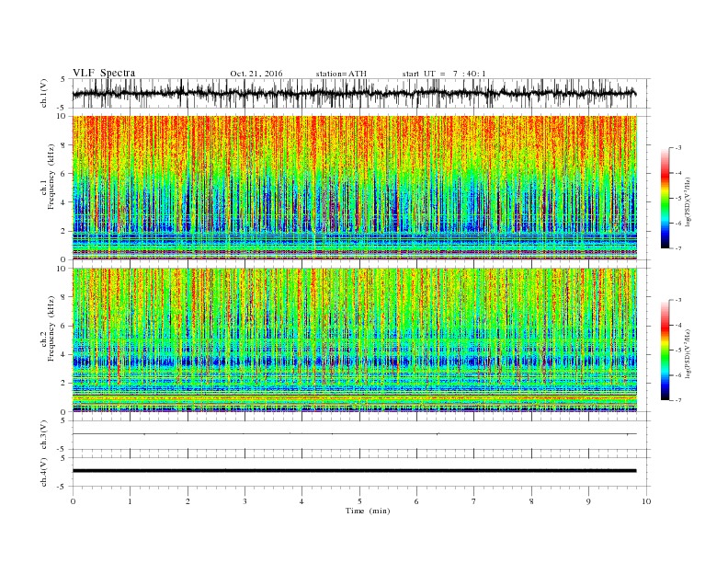The width and height of the screenshot is (728, 563).
Task: Click the "ch.3(V)" axis label
Action: (44, 435)
